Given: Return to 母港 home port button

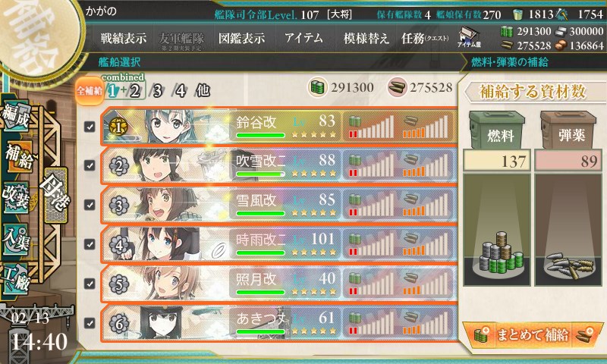Looking at the screenshot, I should pyautogui.click(x=55, y=196).
